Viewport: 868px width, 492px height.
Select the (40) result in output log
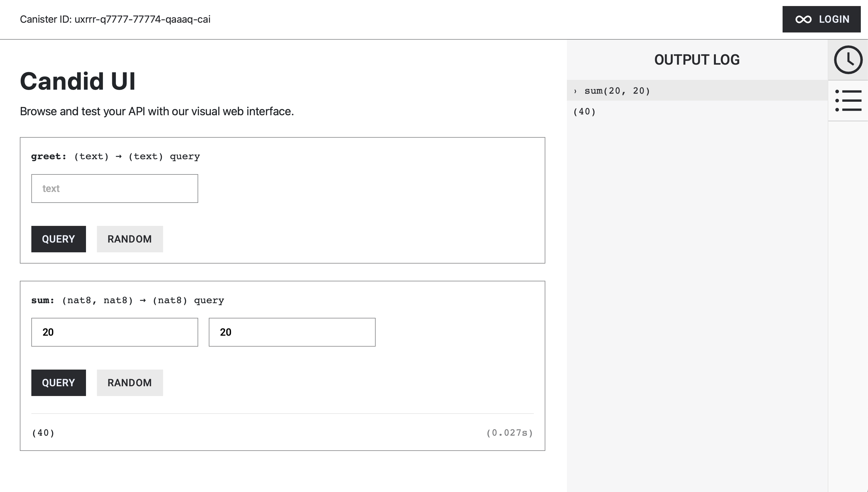tap(584, 112)
